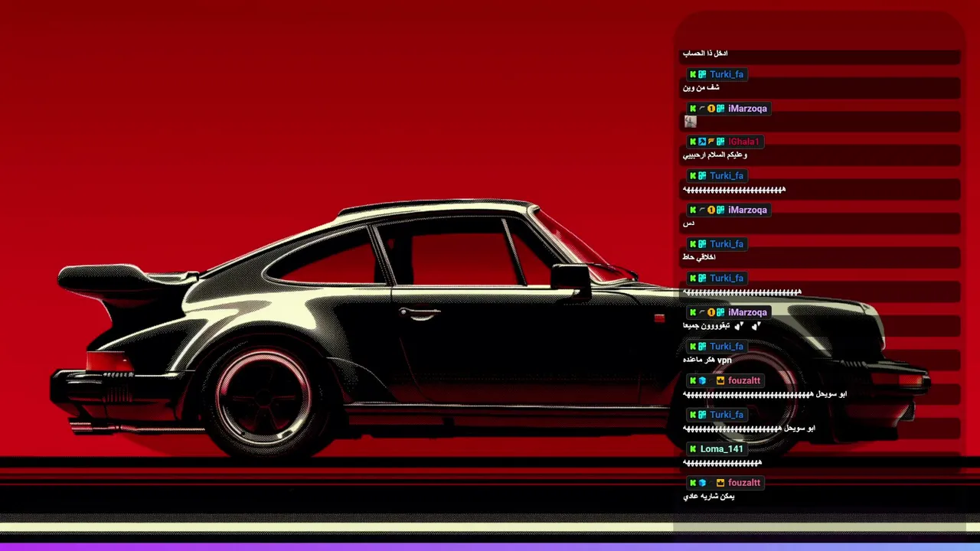Viewport: 980px width, 551px height.
Task: Click username iMarzoqa above 'دس'
Action: click(747, 210)
